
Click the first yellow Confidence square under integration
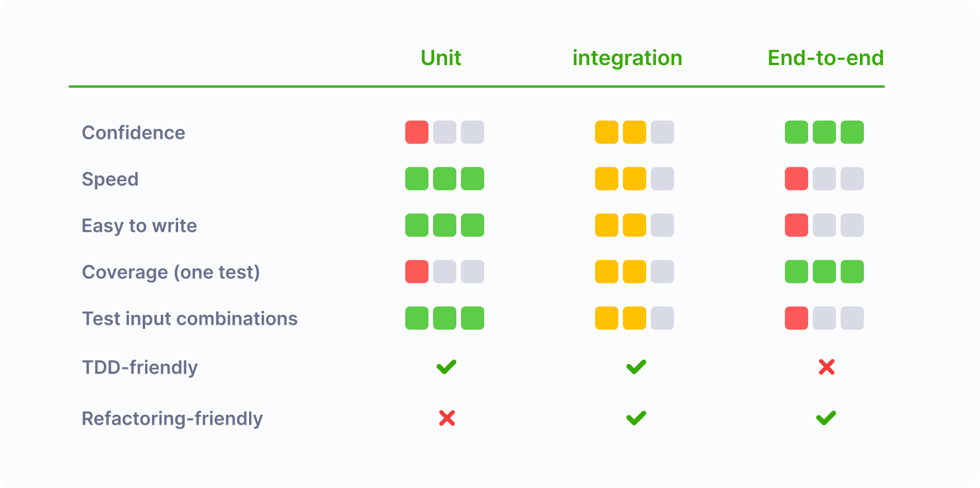pyautogui.click(x=607, y=132)
